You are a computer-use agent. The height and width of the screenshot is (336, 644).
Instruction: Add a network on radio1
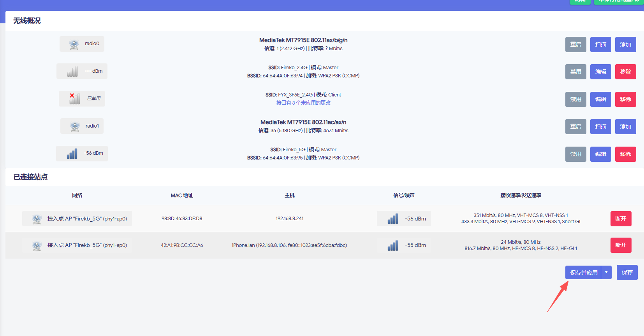coord(626,126)
